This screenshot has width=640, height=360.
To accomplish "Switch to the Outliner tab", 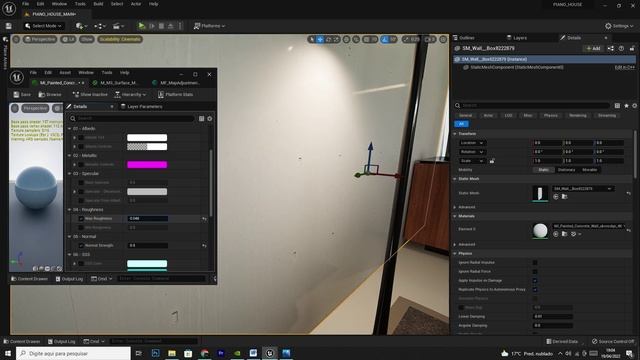I will click(464, 38).
